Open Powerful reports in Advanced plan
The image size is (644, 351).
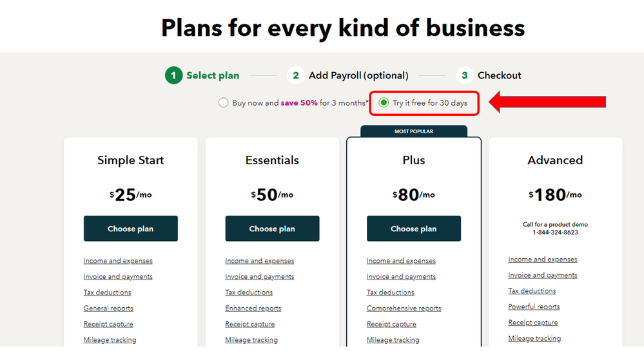tap(534, 307)
